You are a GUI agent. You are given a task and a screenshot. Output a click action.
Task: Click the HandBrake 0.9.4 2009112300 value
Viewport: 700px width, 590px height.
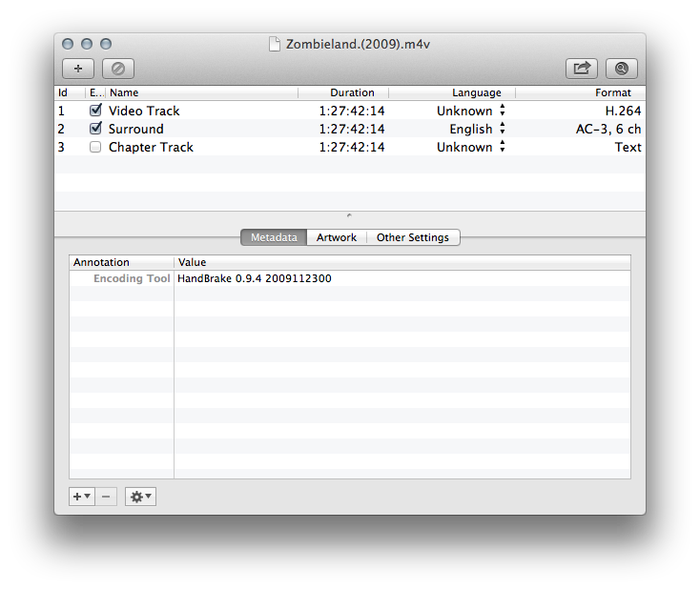click(255, 278)
